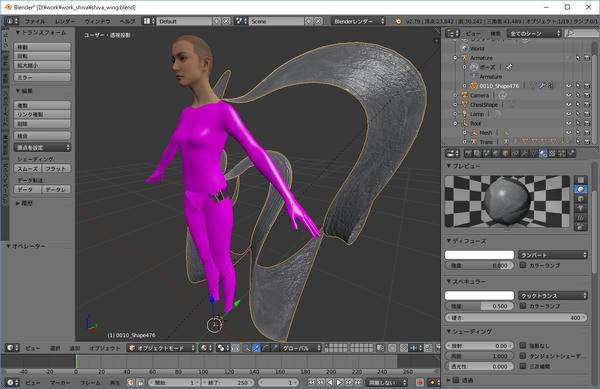Click the 移動 translate button
The image size is (600, 389).
tap(42, 47)
